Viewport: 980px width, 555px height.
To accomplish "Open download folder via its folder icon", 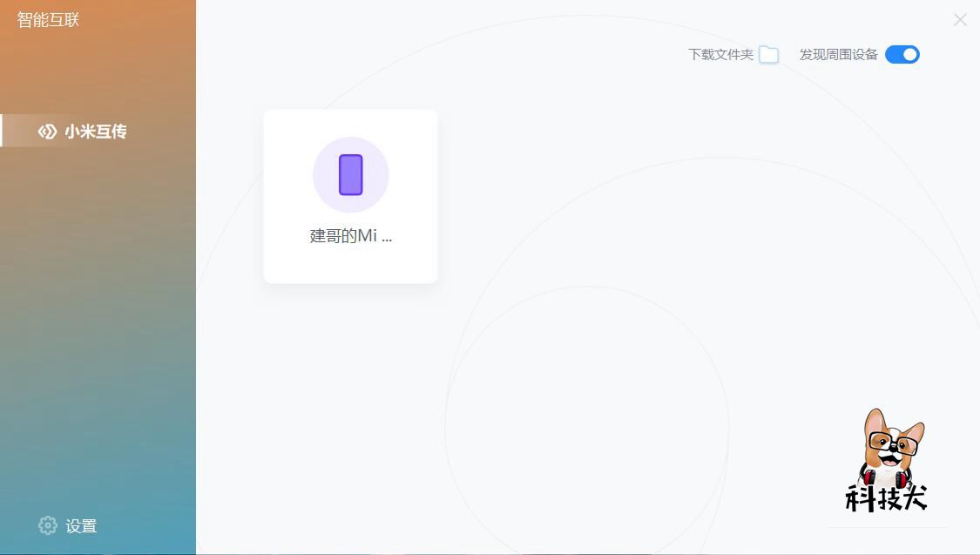I will (768, 54).
